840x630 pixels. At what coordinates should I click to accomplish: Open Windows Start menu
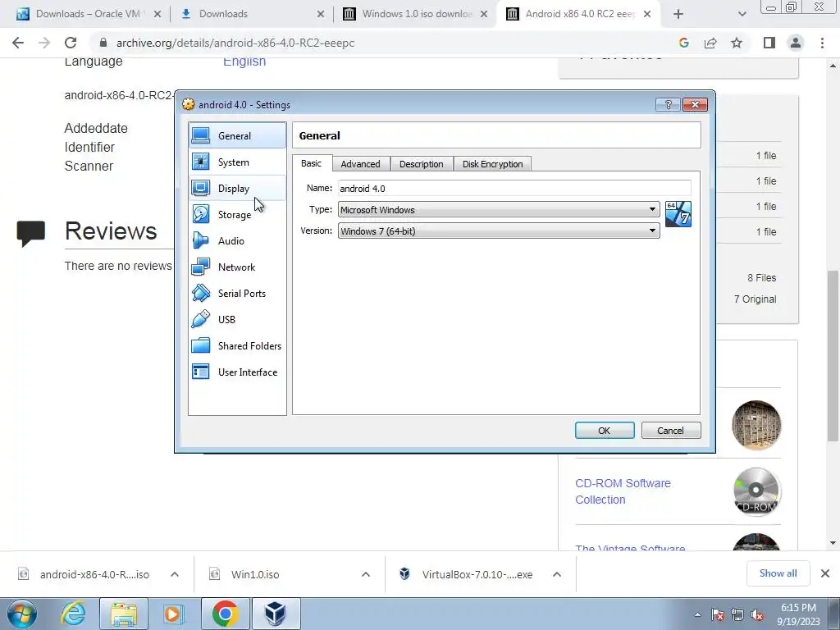click(22, 614)
